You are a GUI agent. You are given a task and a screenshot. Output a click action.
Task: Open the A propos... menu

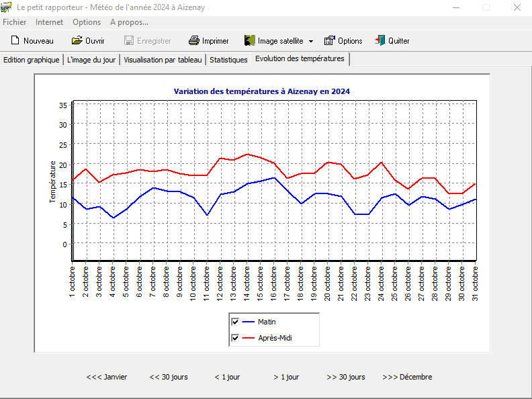tap(129, 22)
